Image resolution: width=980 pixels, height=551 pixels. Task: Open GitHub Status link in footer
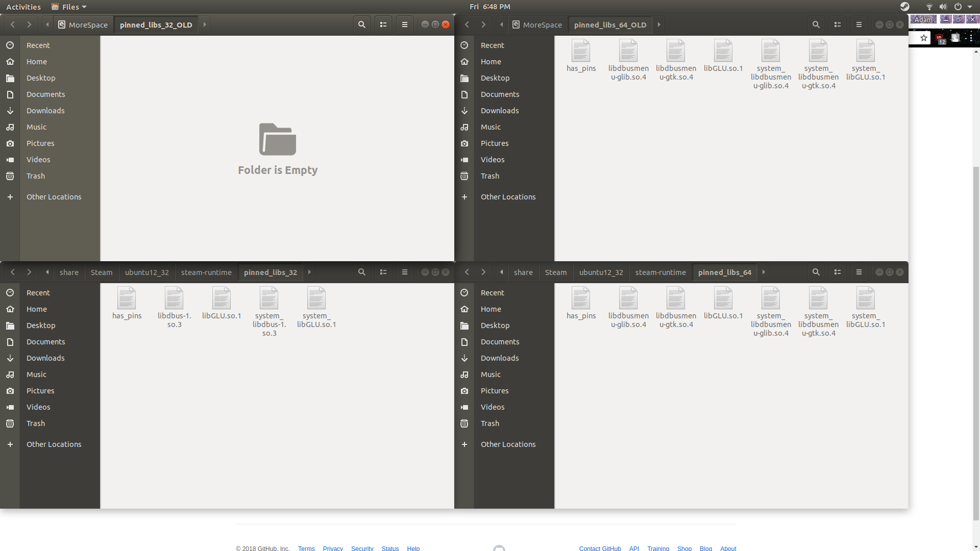[390, 548]
